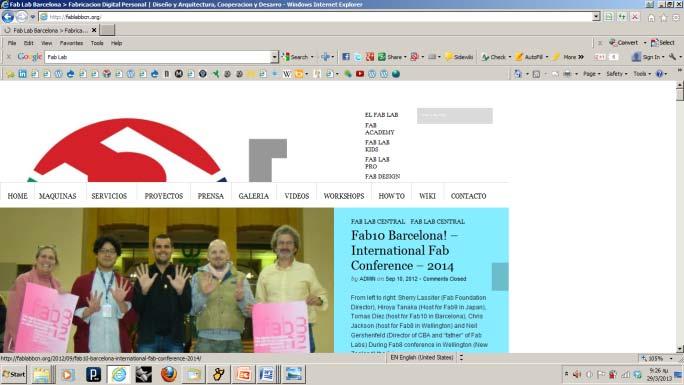Click the LinkedIn favorite icon
Image resolution: width=684 pixels, height=385 pixels.
click(22, 74)
